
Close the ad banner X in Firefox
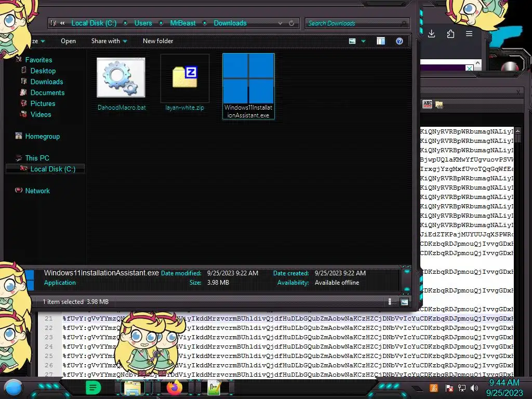(469, 68)
